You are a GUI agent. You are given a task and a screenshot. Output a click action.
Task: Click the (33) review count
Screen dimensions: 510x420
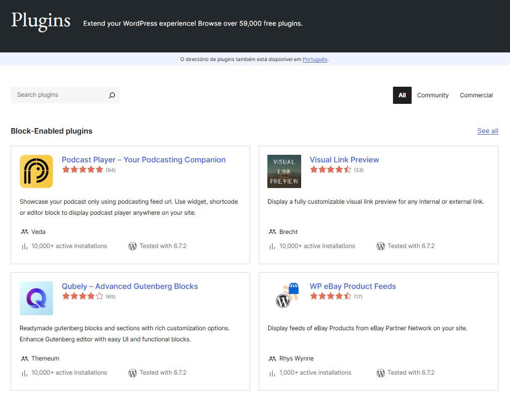coord(359,170)
